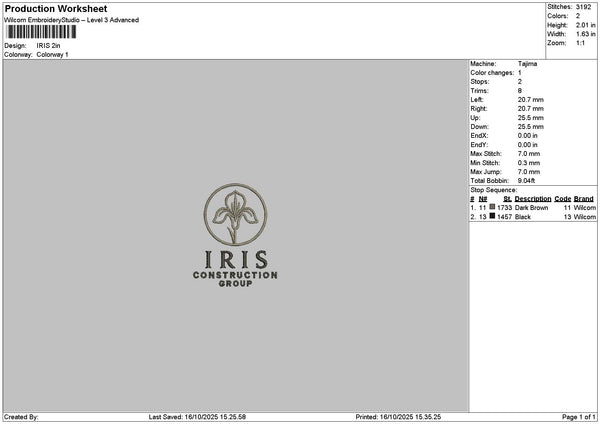Click the 'Max Stitch:' value '7.0 mm'
This screenshot has height=424, width=600.
pos(529,154)
